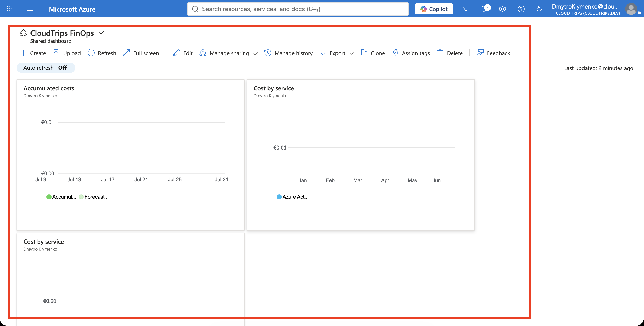Click the Delete trash can icon
This screenshot has width=644, height=326.
click(440, 53)
